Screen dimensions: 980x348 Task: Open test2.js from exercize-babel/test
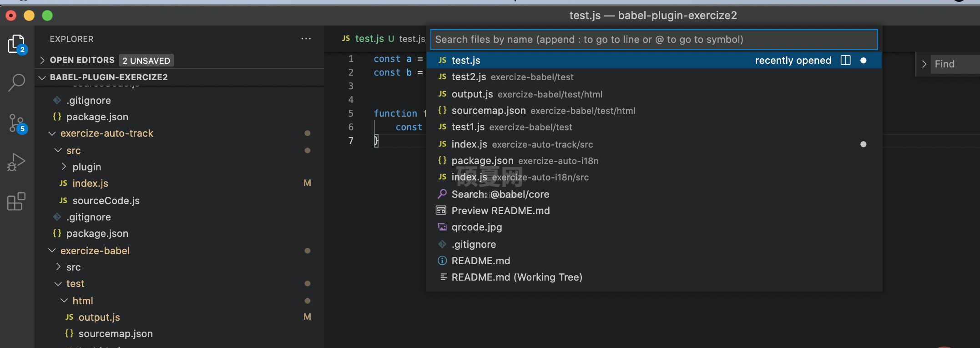[x=654, y=77]
